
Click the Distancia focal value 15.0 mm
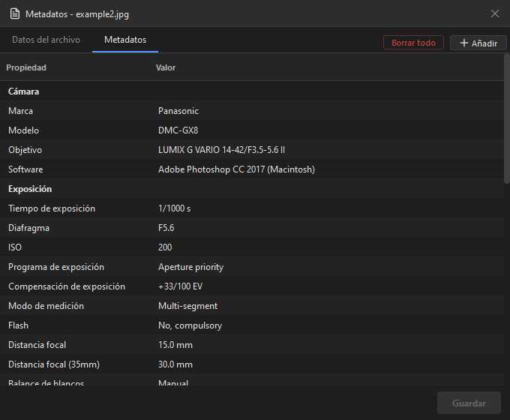coord(175,345)
